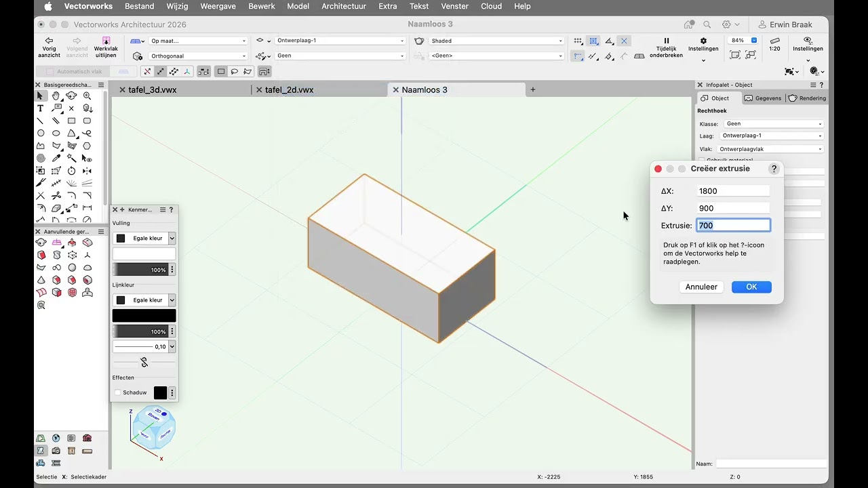Open the Model menu
The image size is (868, 488).
coord(298,6)
